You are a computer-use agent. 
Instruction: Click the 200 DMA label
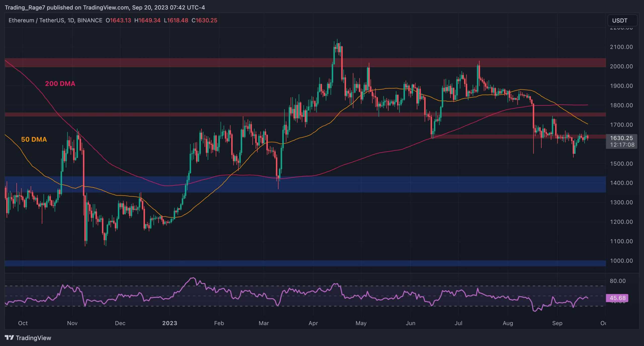[x=60, y=84]
